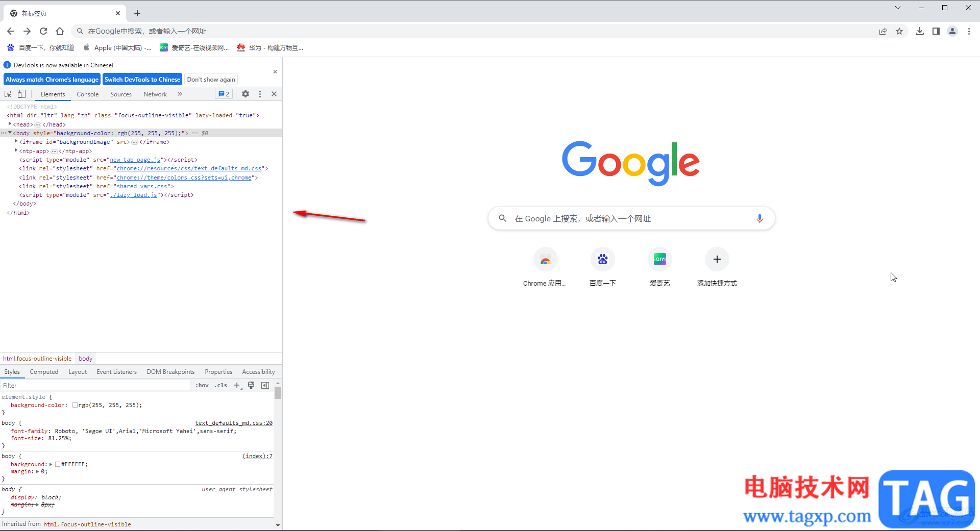Viewport: 980px width, 531px height.
Task: Show more DevTools tabs chevron
Action: (180, 94)
